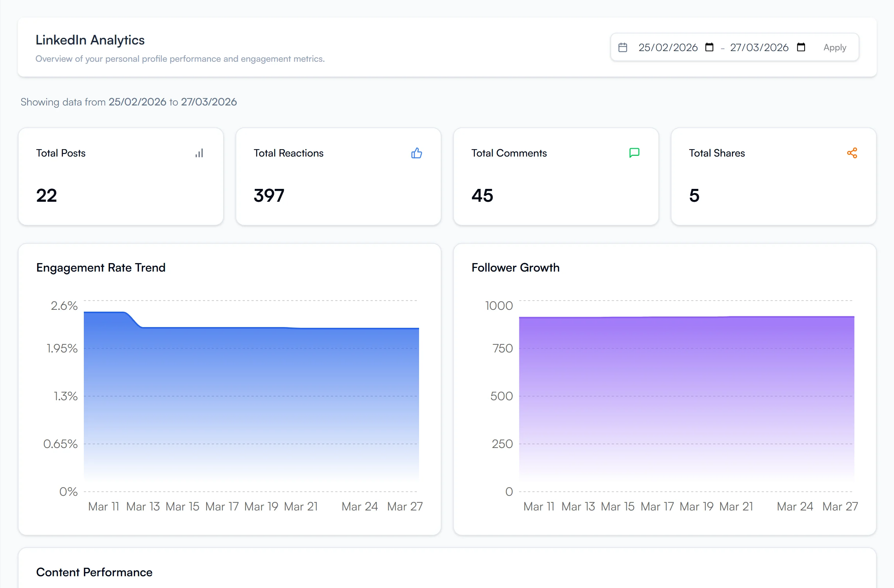This screenshot has height=588, width=894.
Task: Click the bar chart icon on Total Posts card
Action: [x=199, y=153]
